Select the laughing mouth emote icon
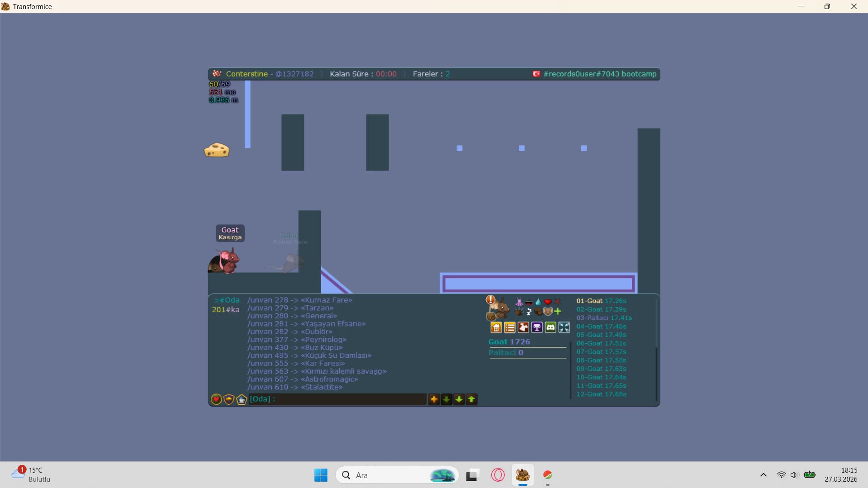 pyautogui.click(x=529, y=302)
